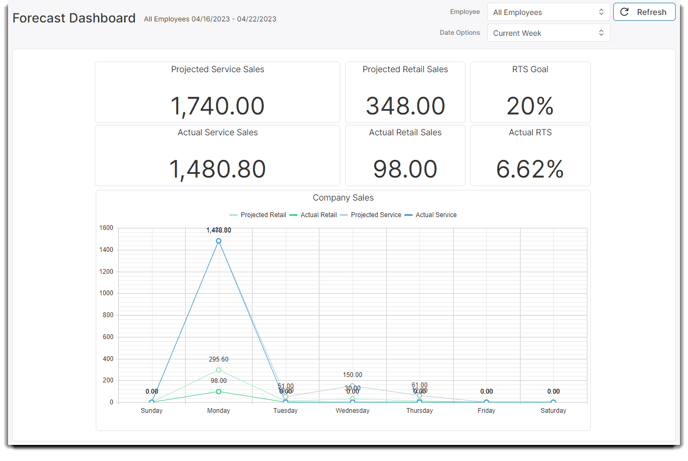The width and height of the screenshot is (688, 461).
Task: Open the All Employees dropdown
Action: [x=548, y=12]
